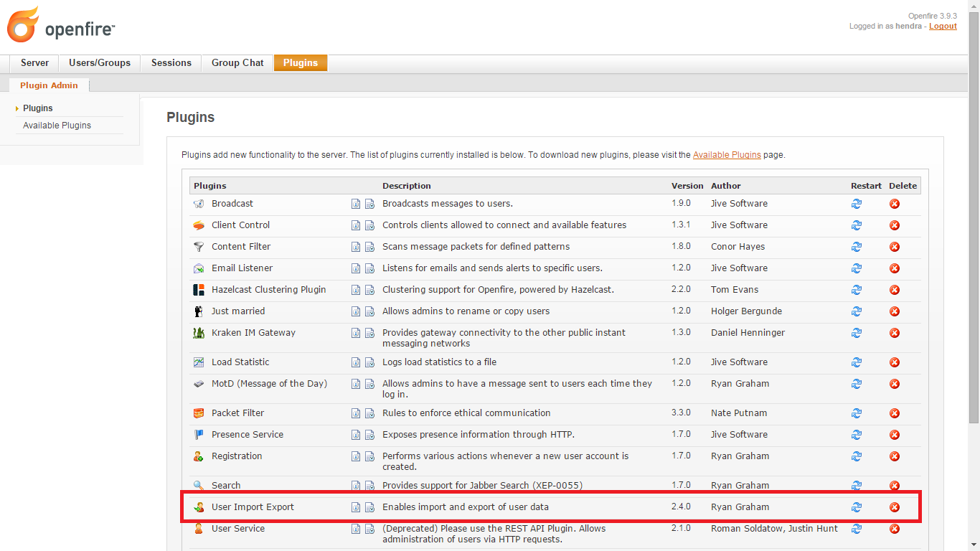Select the Plugins main tab

click(301, 63)
